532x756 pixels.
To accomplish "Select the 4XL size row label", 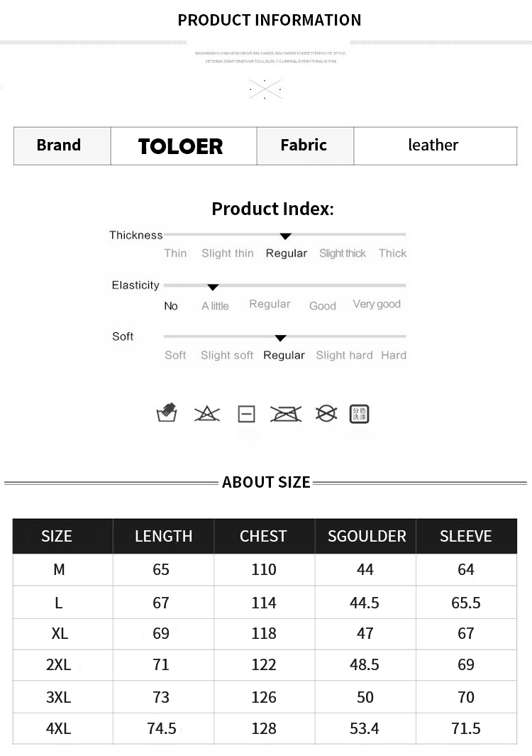I will (58, 728).
